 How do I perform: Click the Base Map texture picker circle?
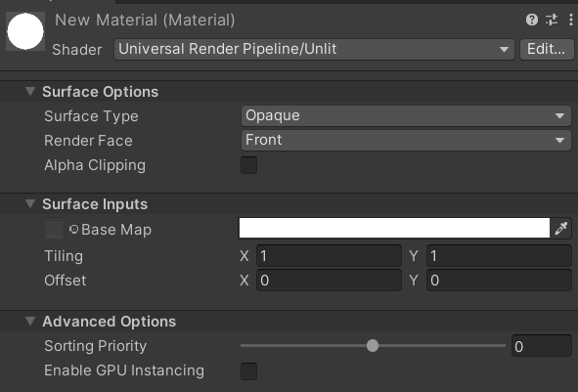(x=73, y=229)
